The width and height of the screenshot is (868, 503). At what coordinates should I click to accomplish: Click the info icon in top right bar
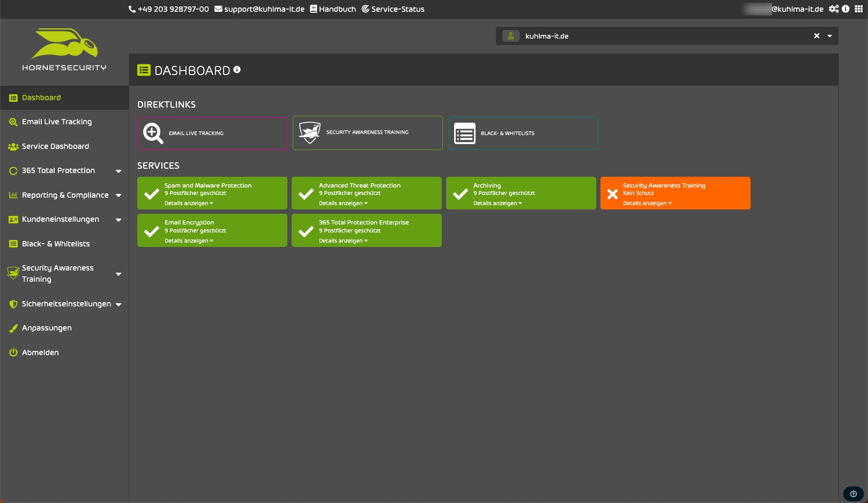point(845,9)
